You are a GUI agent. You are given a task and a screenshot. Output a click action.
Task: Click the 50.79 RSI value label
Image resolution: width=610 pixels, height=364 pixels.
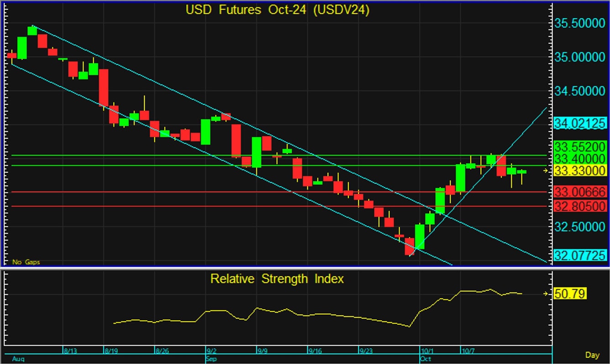(569, 294)
